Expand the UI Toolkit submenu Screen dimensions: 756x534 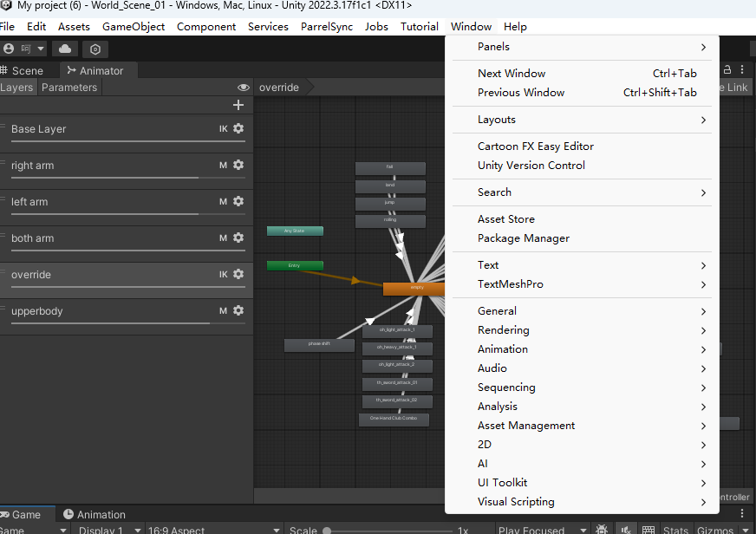click(x=582, y=483)
